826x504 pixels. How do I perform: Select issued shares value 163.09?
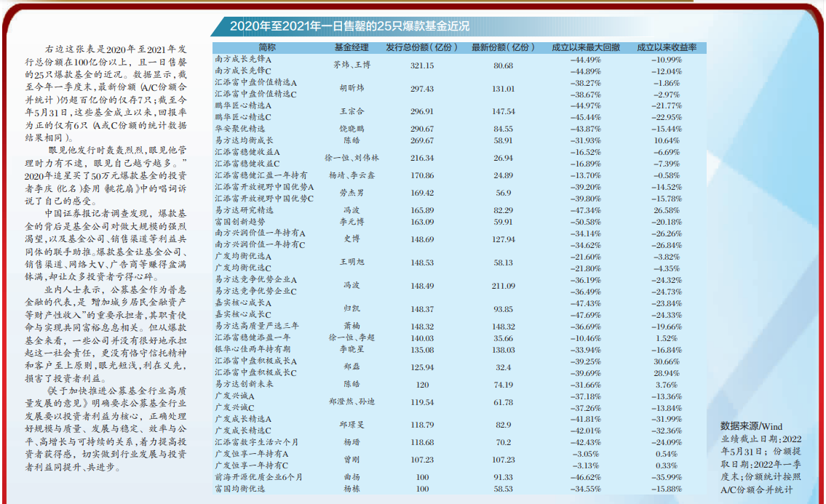click(422, 223)
